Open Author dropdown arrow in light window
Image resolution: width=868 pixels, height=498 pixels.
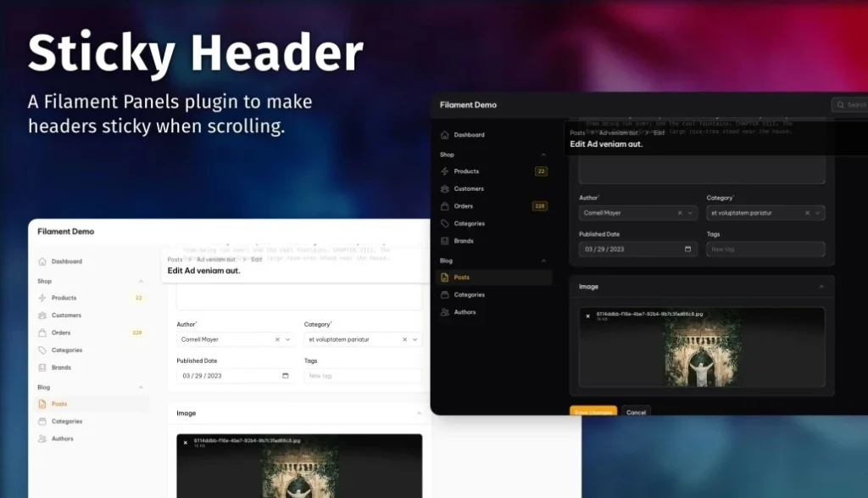click(287, 339)
